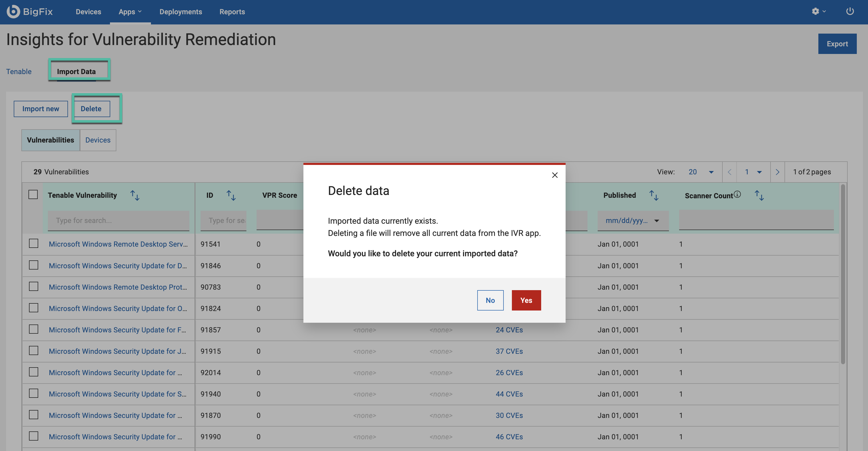Click the No button in dialog
Viewport: 868px width, 451px height.
click(490, 300)
